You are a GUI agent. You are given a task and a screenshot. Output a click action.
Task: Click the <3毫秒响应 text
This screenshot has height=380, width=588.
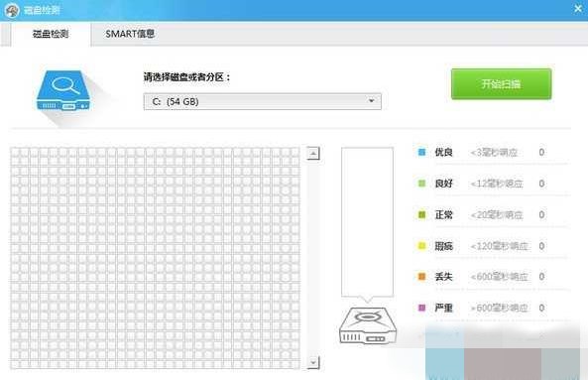494,153
